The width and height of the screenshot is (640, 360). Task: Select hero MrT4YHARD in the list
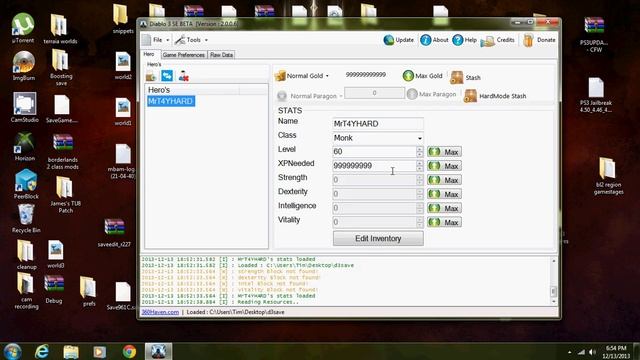pos(171,101)
